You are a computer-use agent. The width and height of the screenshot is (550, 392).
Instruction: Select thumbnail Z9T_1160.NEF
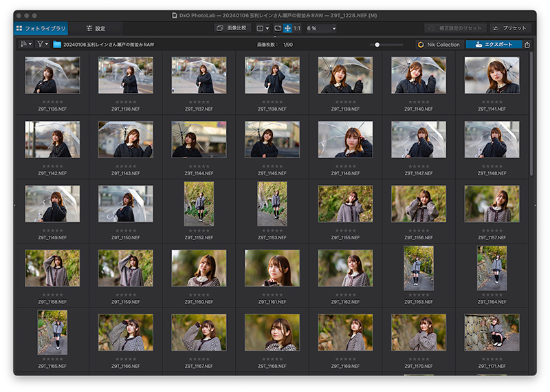pyautogui.click(x=199, y=268)
